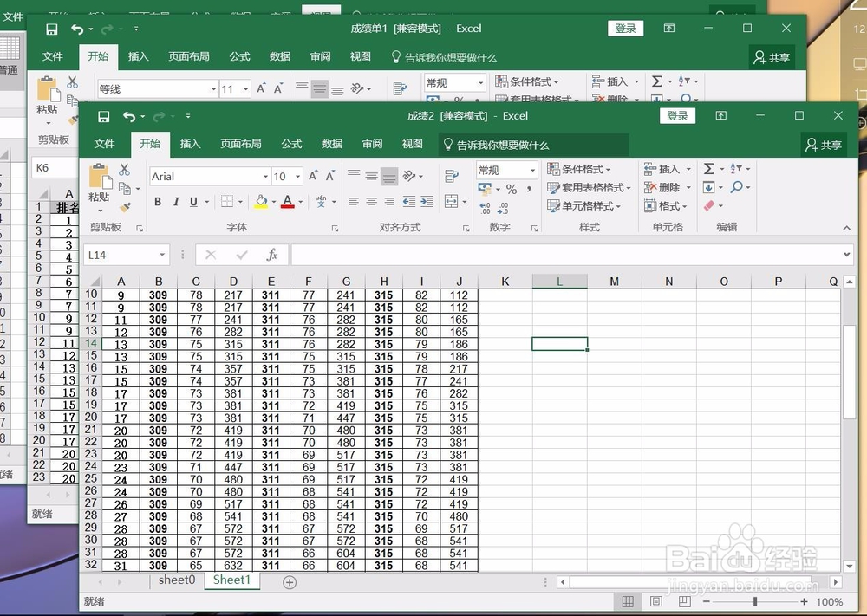
Task: Switch to the sheet0 worksheet tab
Action: 176,581
